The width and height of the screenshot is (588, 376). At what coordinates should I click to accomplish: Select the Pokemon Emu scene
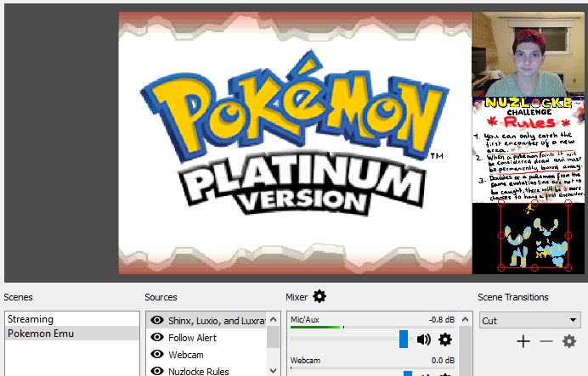point(72,334)
